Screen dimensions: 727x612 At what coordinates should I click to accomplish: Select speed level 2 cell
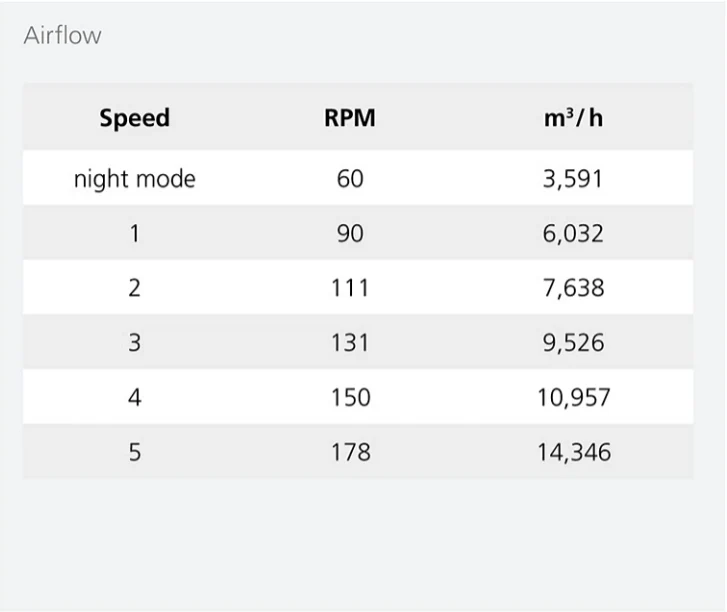click(x=134, y=288)
